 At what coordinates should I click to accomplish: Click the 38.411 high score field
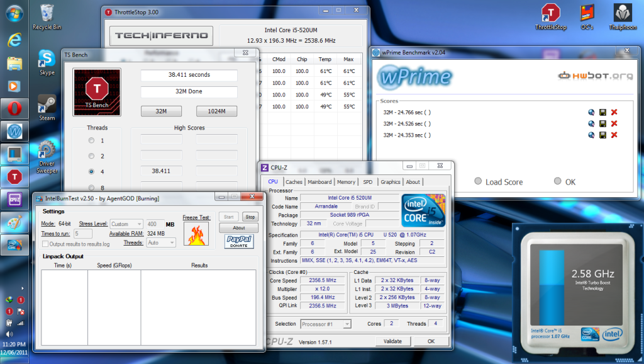[x=161, y=171]
